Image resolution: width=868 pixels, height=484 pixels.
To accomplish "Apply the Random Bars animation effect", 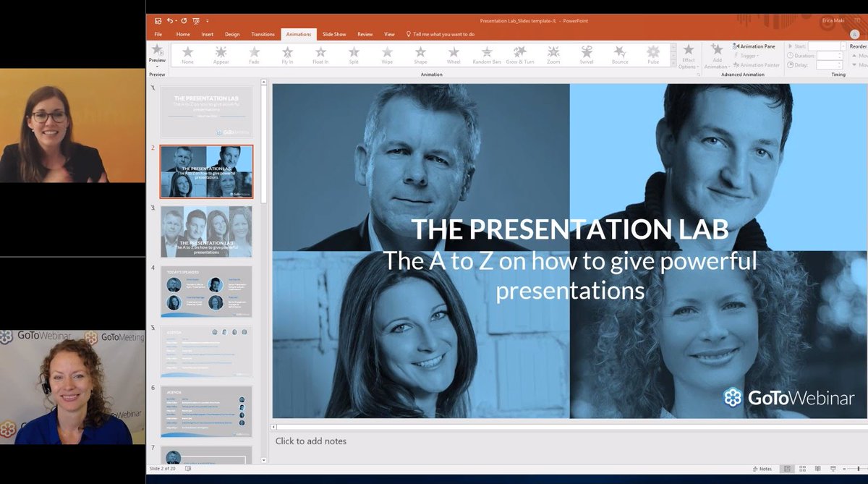I will (487, 55).
